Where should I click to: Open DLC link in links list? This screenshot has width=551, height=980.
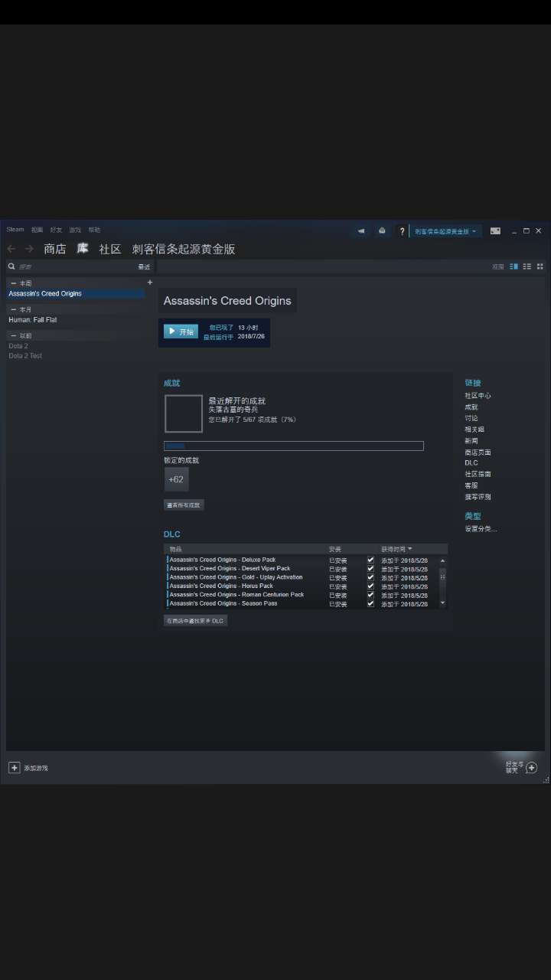click(x=471, y=462)
